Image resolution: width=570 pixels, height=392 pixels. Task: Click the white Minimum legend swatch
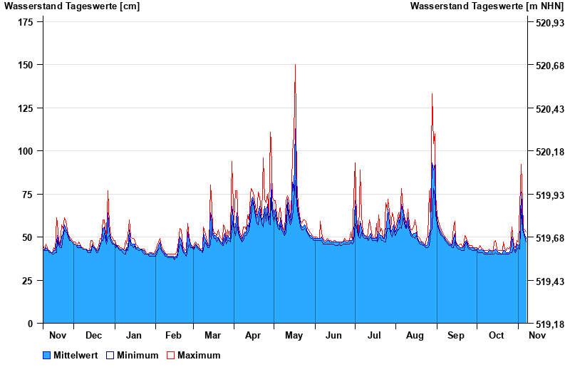110,355
